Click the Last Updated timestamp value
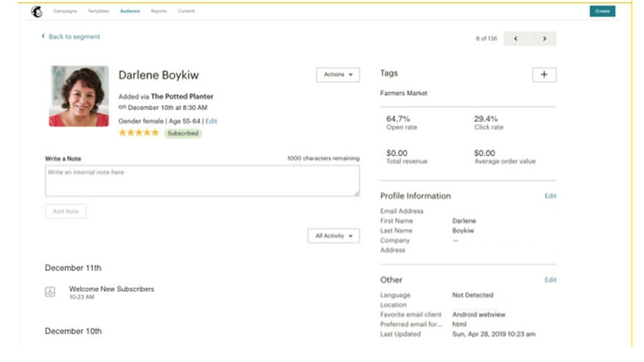644x362 pixels. [493, 334]
